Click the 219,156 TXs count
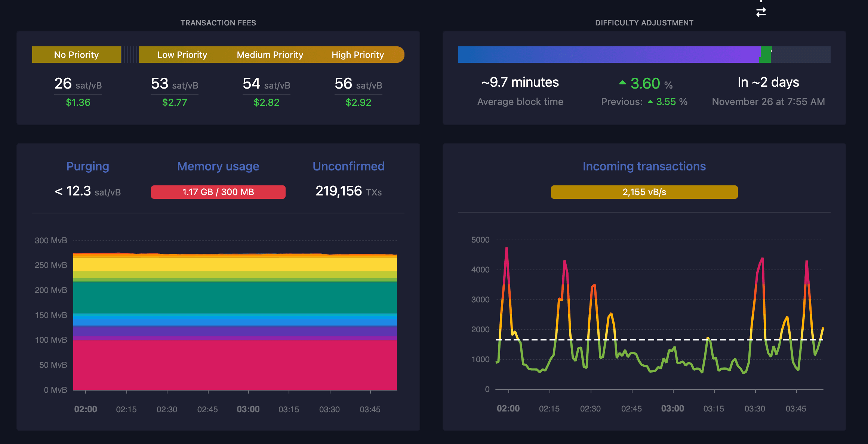The width and height of the screenshot is (868, 444). [x=348, y=191]
